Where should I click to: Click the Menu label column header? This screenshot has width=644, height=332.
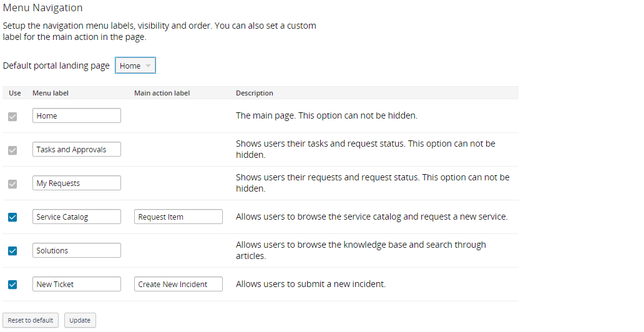tap(51, 93)
